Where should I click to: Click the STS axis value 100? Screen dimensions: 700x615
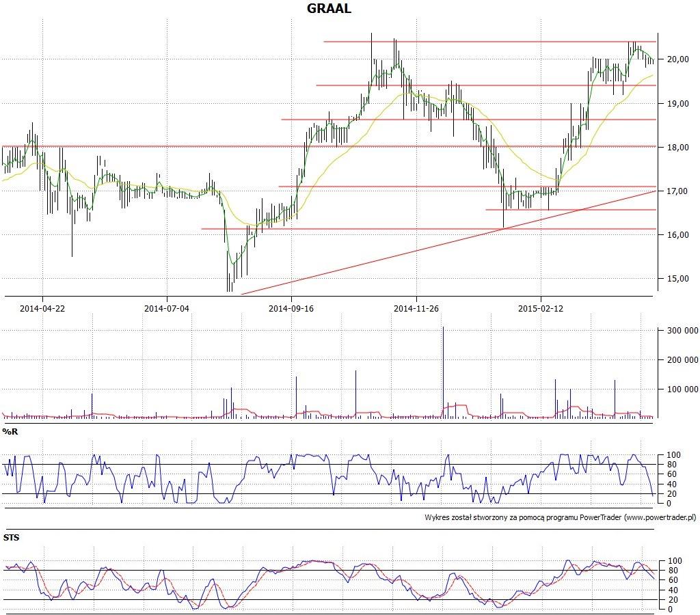(674, 561)
